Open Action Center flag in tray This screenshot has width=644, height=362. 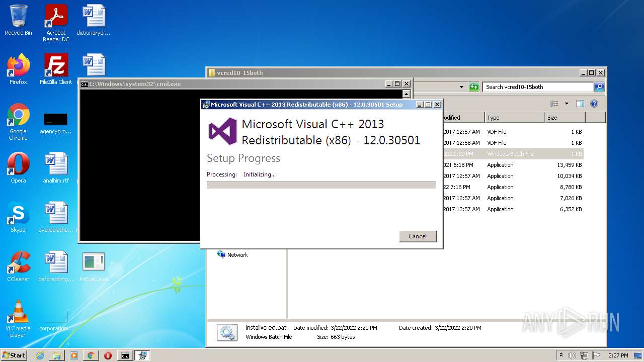coord(596,355)
